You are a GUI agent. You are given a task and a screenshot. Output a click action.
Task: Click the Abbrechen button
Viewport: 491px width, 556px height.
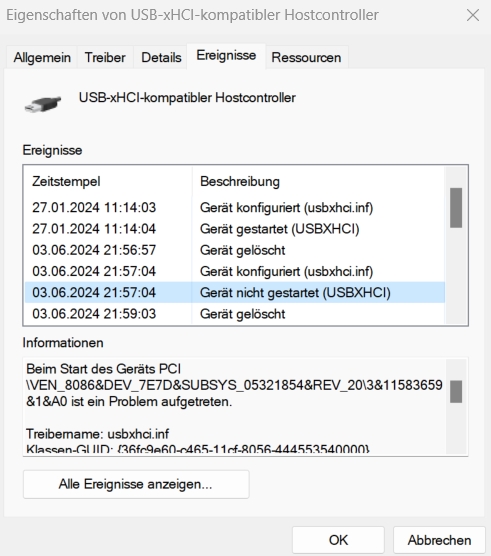439,540
